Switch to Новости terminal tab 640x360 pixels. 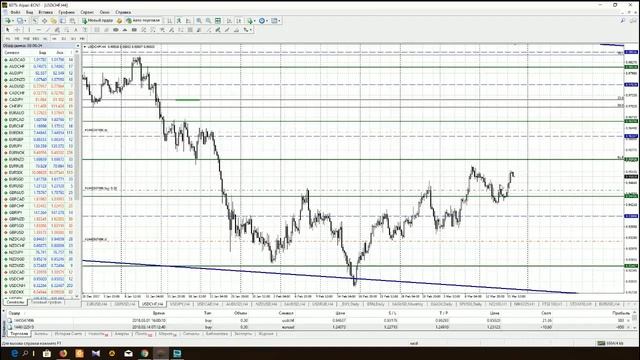click(x=98, y=334)
